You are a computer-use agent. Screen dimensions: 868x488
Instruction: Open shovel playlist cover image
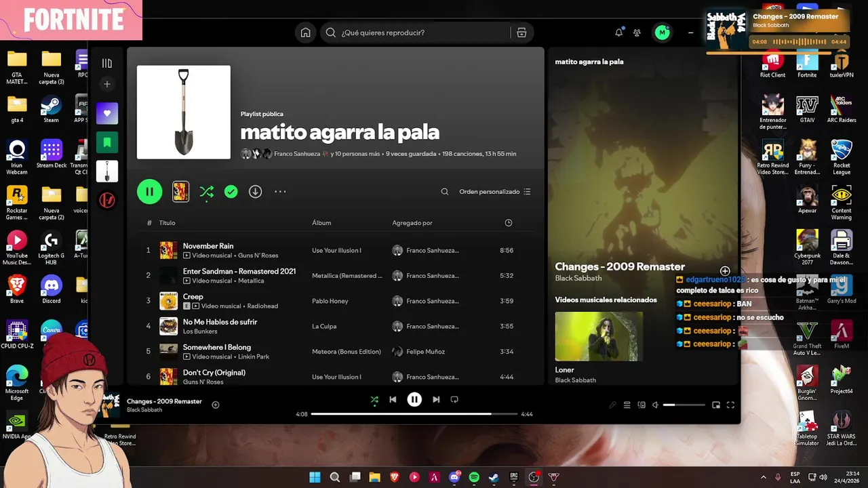click(x=184, y=112)
